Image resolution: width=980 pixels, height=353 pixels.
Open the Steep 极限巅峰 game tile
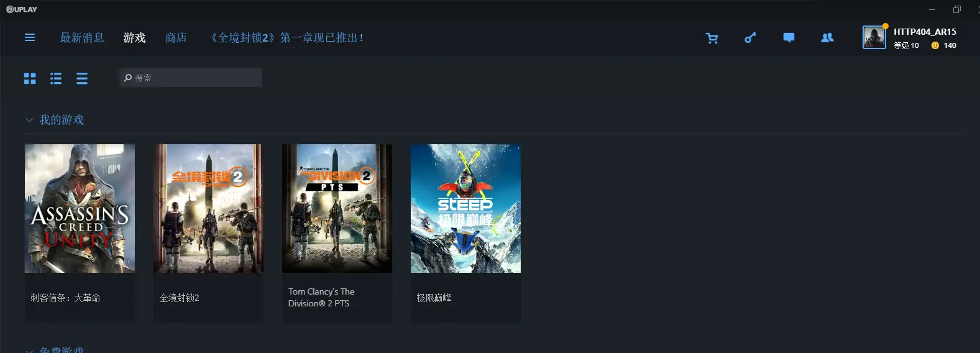(x=465, y=234)
